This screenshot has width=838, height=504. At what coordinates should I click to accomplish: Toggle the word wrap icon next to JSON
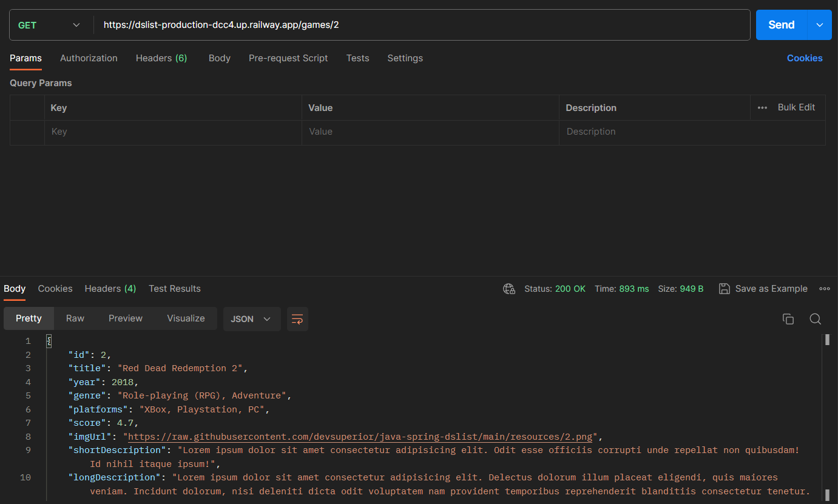pyautogui.click(x=297, y=319)
